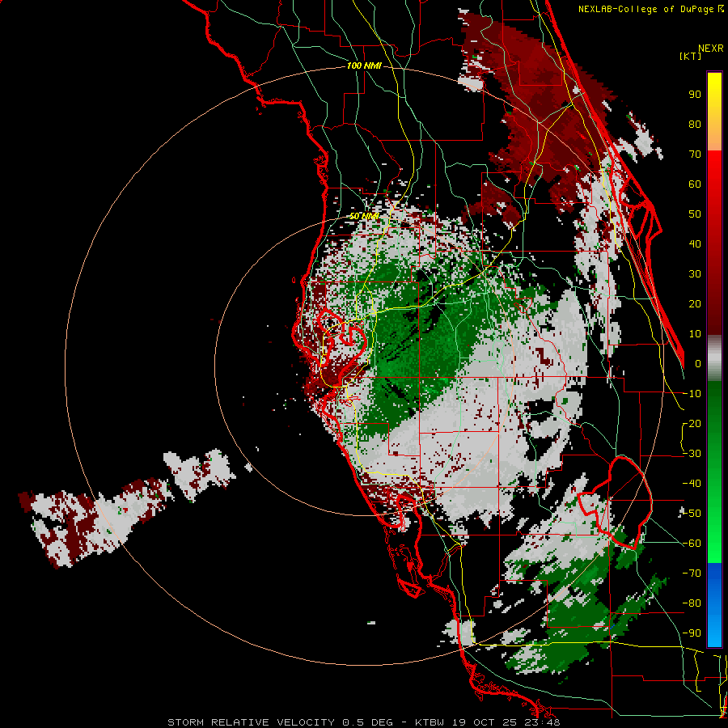Image resolution: width=728 pixels, height=728 pixels.
Task: Click the "100 NMI" range ring label
Action: click(364, 66)
